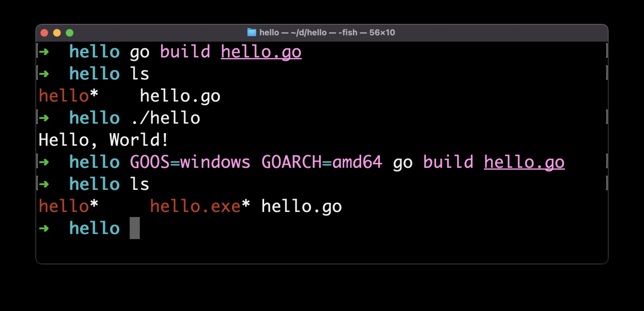
Task: Place focus on the blinking block cursor
Action: pyautogui.click(x=135, y=228)
